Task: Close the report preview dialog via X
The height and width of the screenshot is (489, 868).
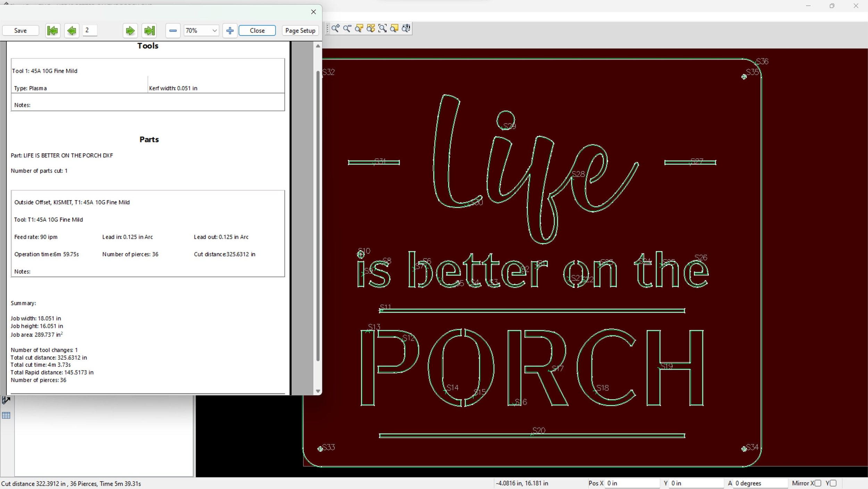Action: tap(314, 12)
